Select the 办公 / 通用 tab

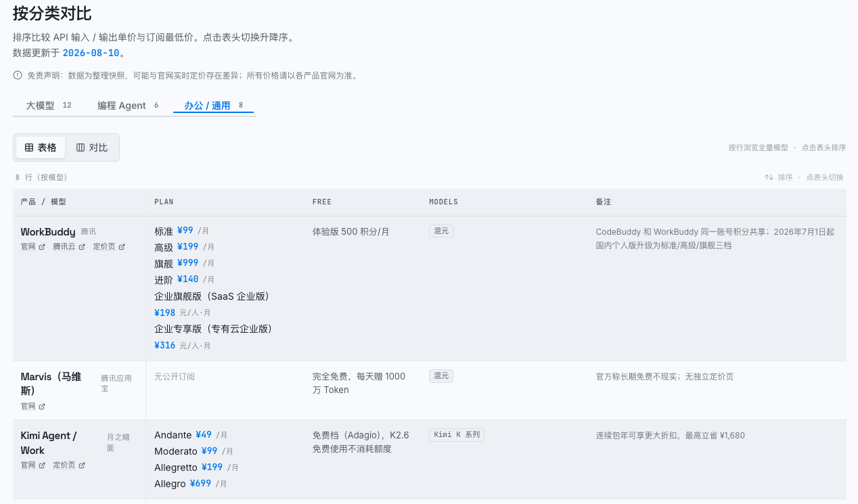coord(213,106)
